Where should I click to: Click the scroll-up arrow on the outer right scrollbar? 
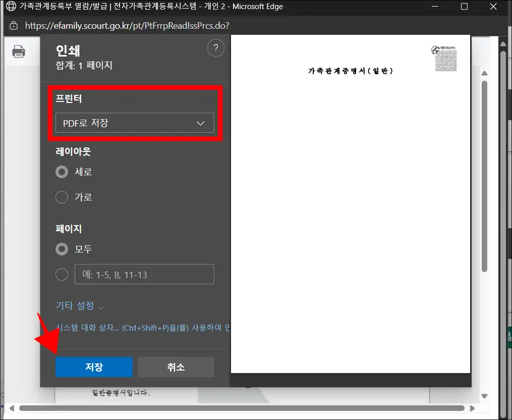pyautogui.click(x=503, y=43)
